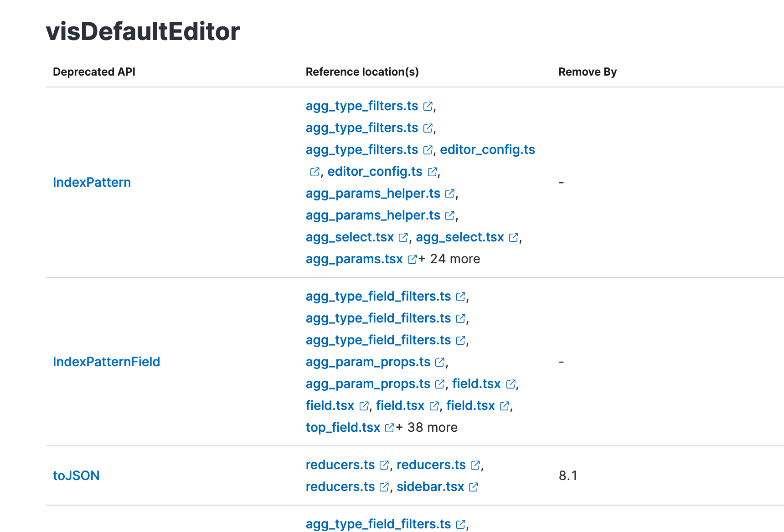Click external-link icon of agg_type_field_filters.ts below toJSON row

461,524
